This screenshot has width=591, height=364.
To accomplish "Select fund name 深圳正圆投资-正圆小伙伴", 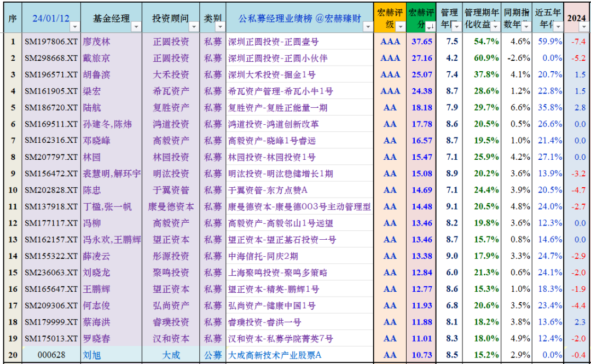I will click(x=300, y=58).
